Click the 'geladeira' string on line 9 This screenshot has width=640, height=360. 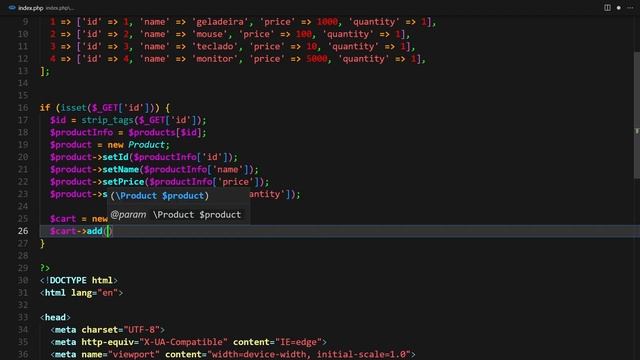(x=220, y=22)
